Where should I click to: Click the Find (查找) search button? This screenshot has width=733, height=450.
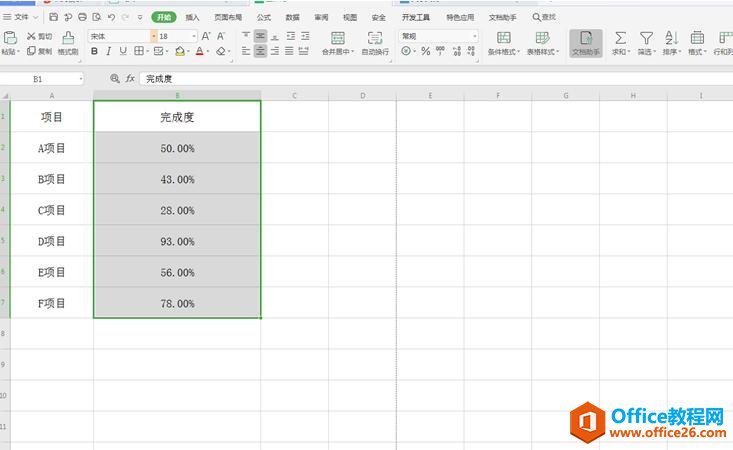pyautogui.click(x=544, y=17)
